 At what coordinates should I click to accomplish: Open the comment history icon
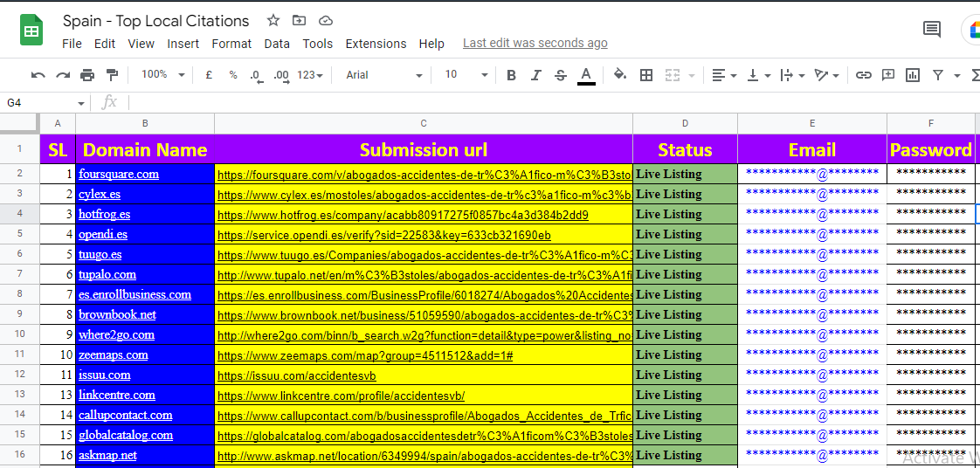point(932,30)
